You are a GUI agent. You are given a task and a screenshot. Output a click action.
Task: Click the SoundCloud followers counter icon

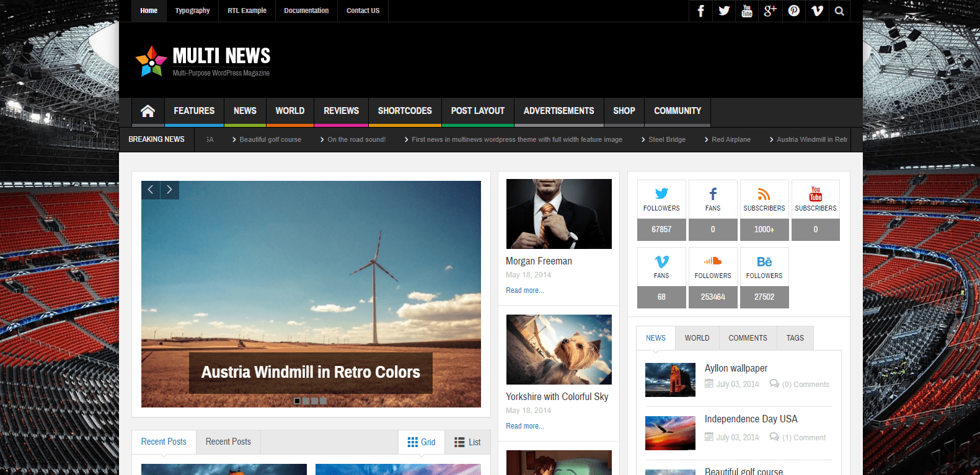click(x=713, y=261)
